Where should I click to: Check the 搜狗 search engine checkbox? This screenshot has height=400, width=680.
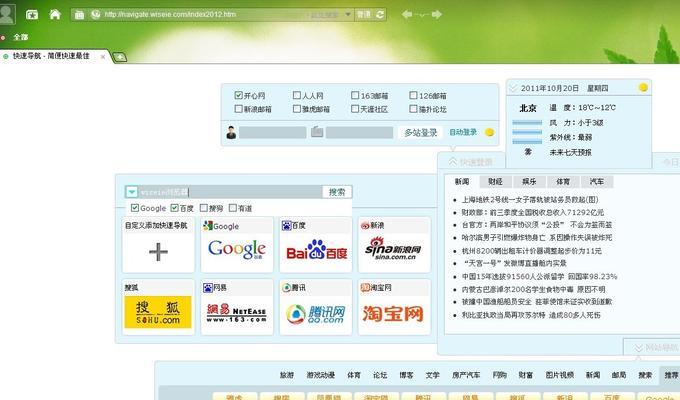click(203, 208)
